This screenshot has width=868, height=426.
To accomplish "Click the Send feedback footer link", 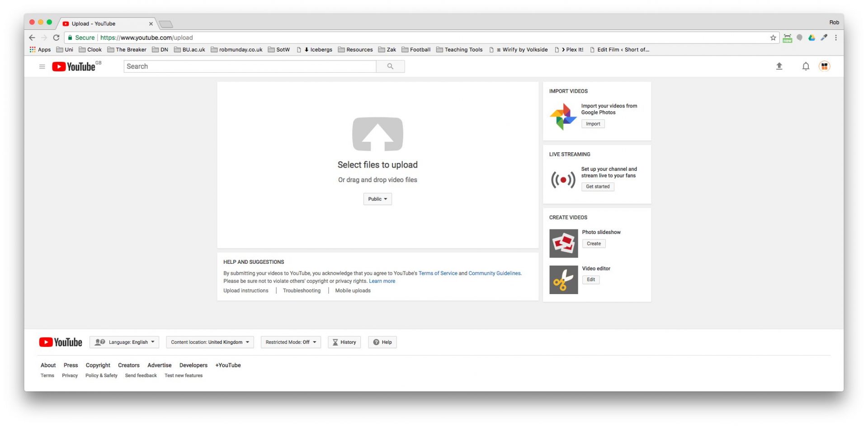I will point(141,375).
